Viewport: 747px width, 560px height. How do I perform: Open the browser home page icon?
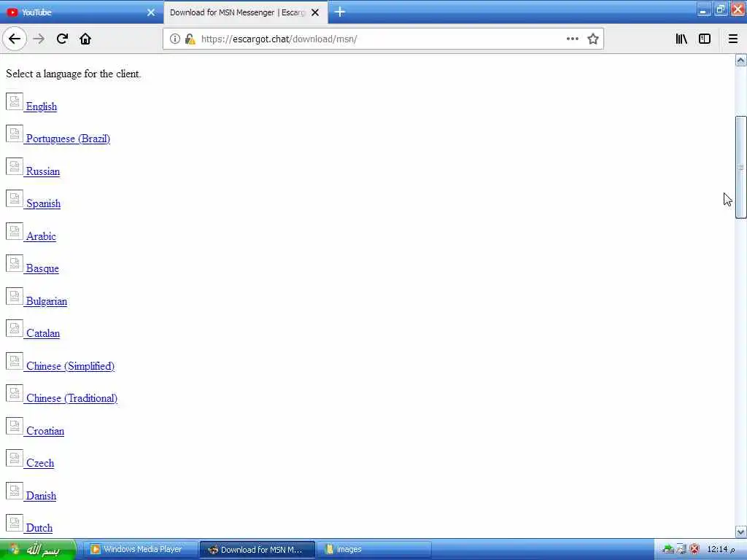[85, 39]
